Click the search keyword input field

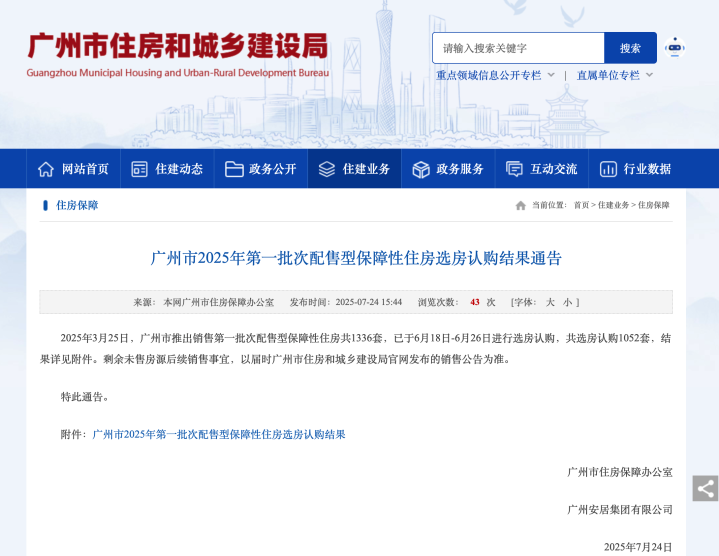pos(518,48)
